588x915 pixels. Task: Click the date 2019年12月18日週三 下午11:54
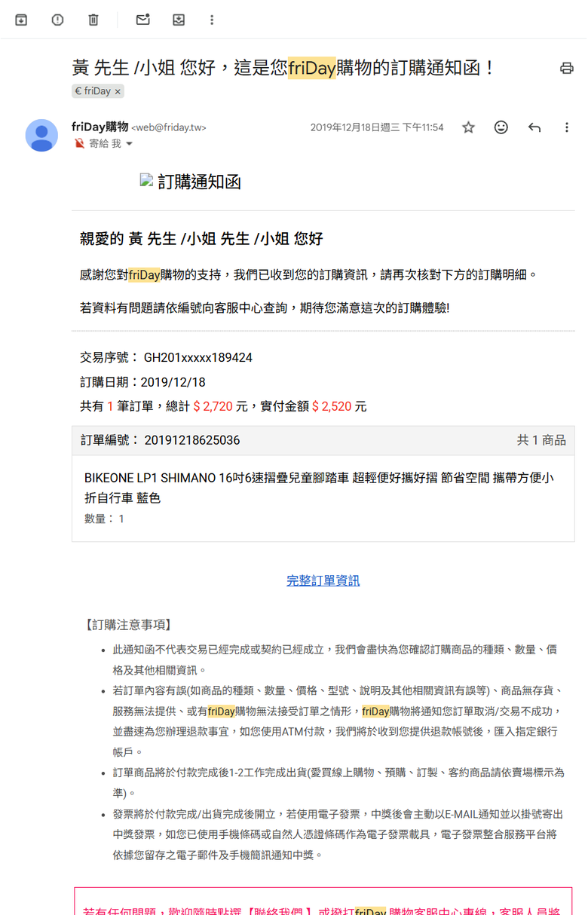coord(377,127)
